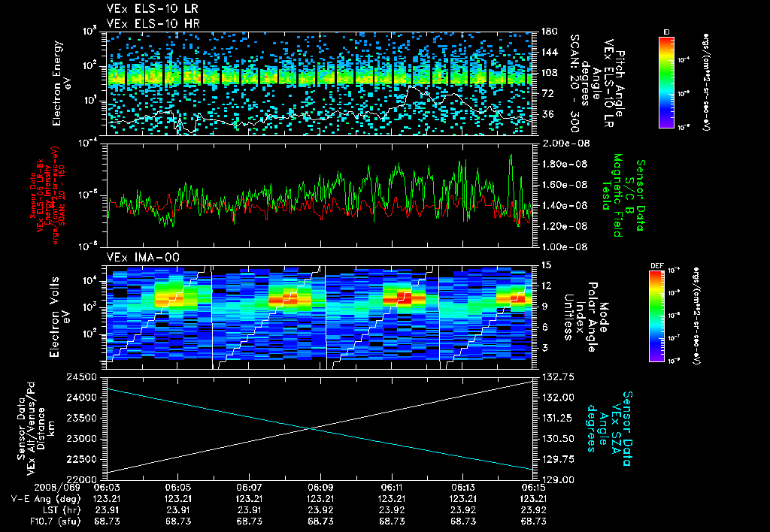This screenshot has width=770, height=532.
Task: Click the 'EI' label above the upper color bar
Action: click(x=666, y=32)
